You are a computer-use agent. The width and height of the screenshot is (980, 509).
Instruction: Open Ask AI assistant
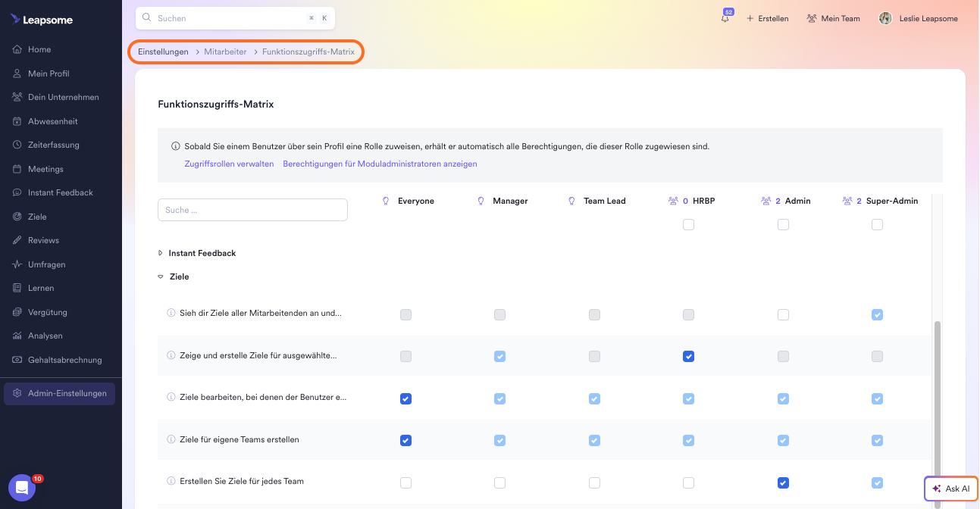951,489
